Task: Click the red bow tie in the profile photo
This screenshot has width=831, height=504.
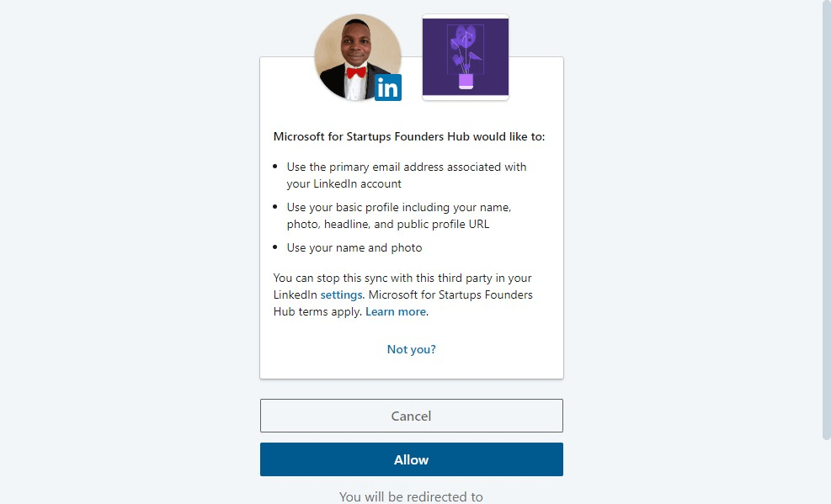Action: tap(356, 72)
